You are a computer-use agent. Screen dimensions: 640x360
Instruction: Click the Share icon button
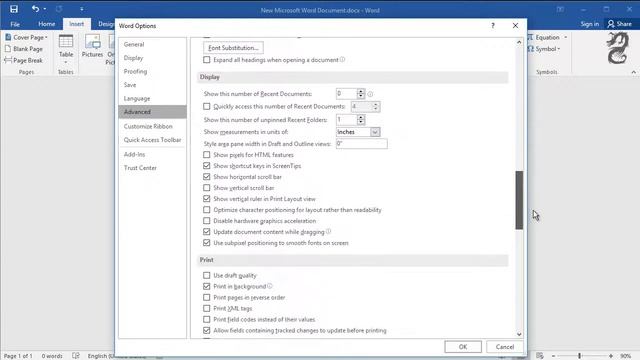tap(619, 24)
